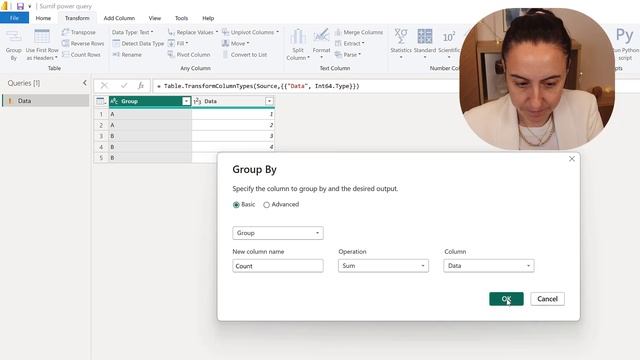Open Data column header filter arrow
The height and width of the screenshot is (360, 640).
pyautogui.click(x=269, y=101)
